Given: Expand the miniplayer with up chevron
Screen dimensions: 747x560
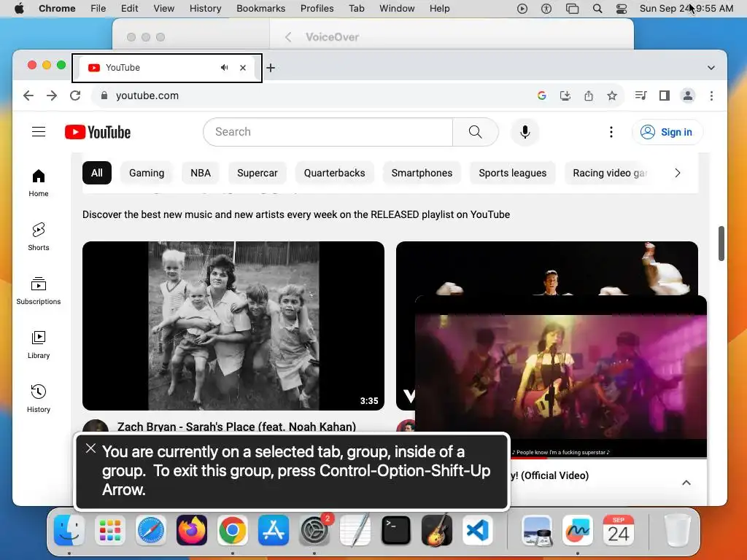Looking at the screenshot, I should (686, 483).
